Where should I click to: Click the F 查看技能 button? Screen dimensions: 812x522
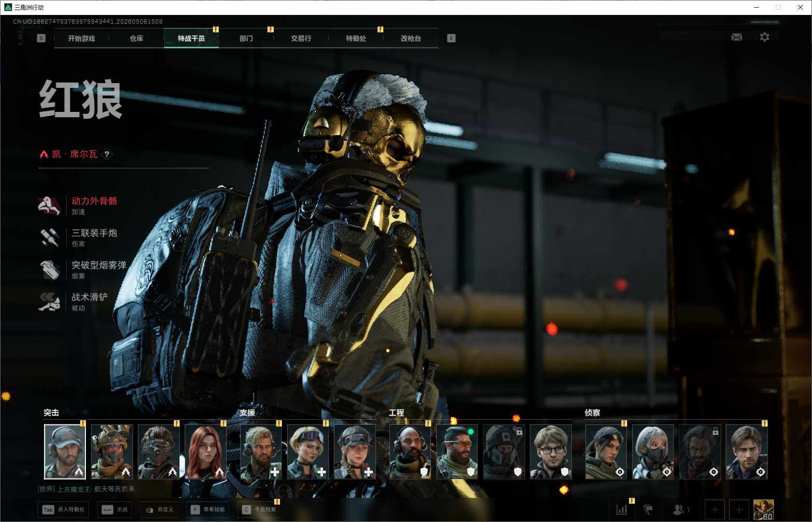pyautogui.click(x=208, y=509)
